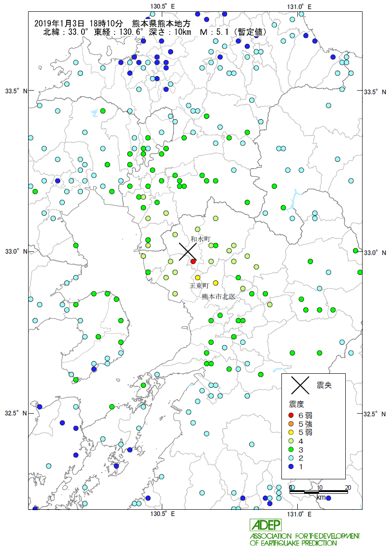
Task: Click the 玉東町 town label
Action: pos(198,286)
